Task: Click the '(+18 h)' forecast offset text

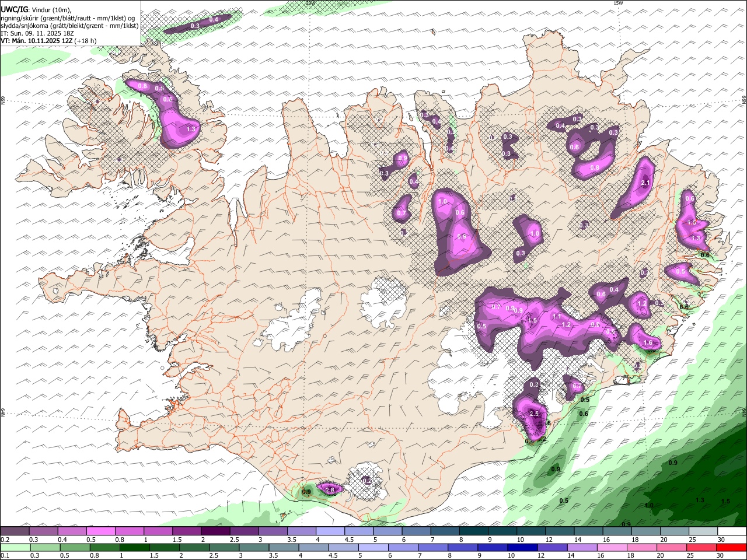Action: [x=85, y=41]
